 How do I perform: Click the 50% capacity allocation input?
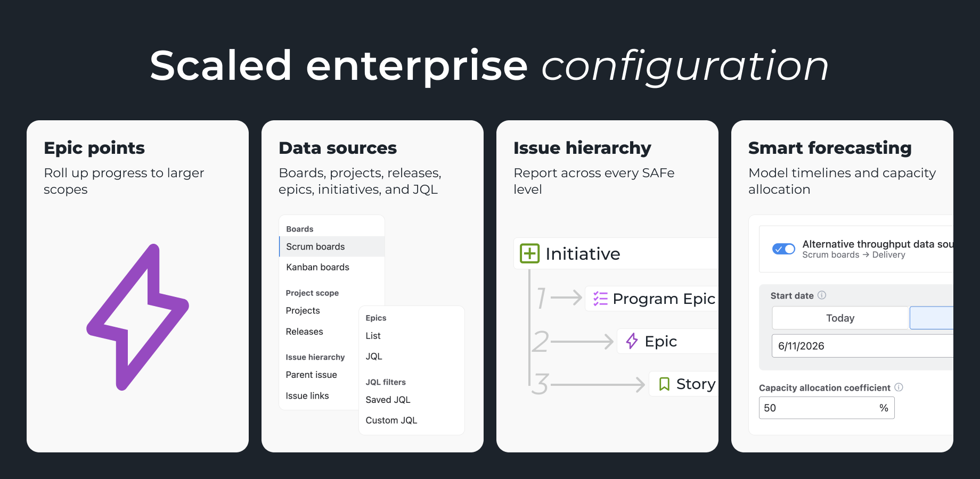pos(826,408)
